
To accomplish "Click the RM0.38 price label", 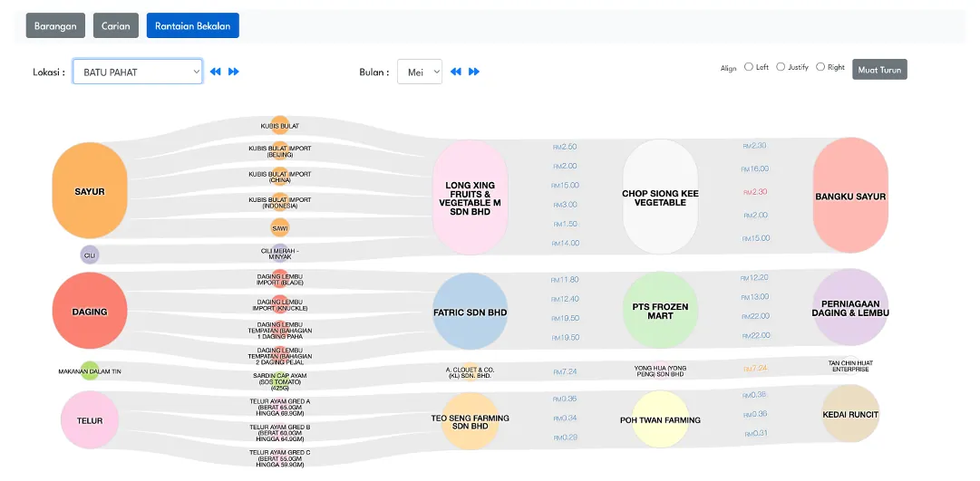I will (x=755, y=395).
